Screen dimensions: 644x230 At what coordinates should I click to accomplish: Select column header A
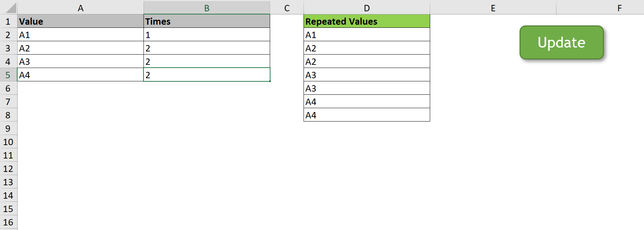(x=81, y=8)
